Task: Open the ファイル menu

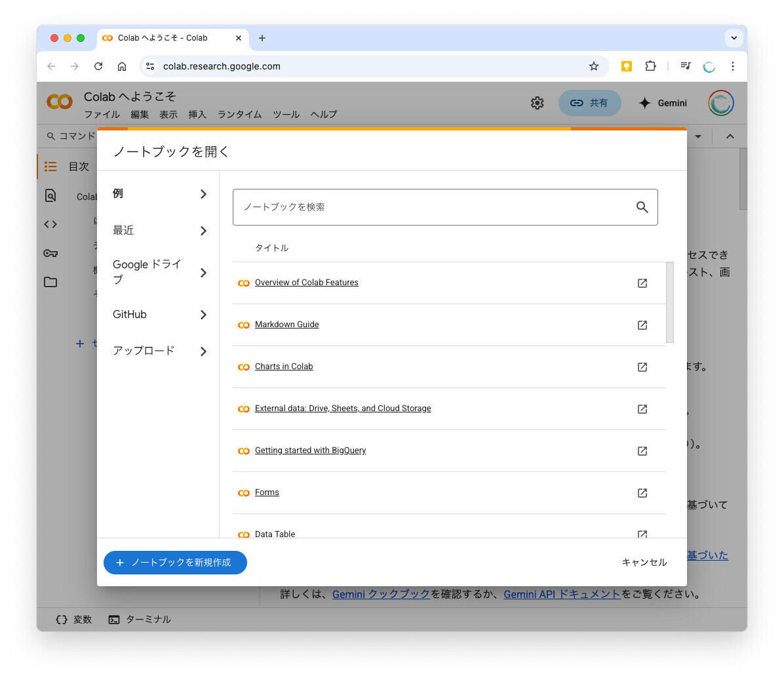Action: [102, 115]
